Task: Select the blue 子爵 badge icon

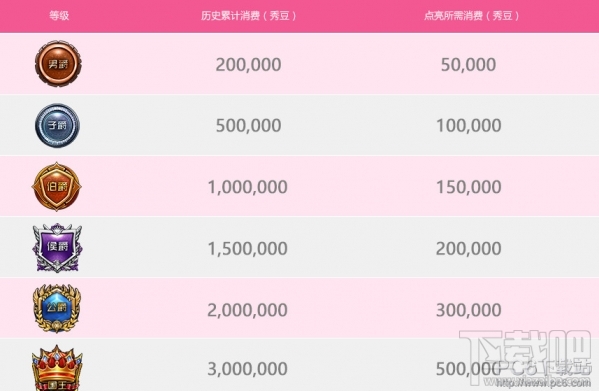Action: [58, 125]
